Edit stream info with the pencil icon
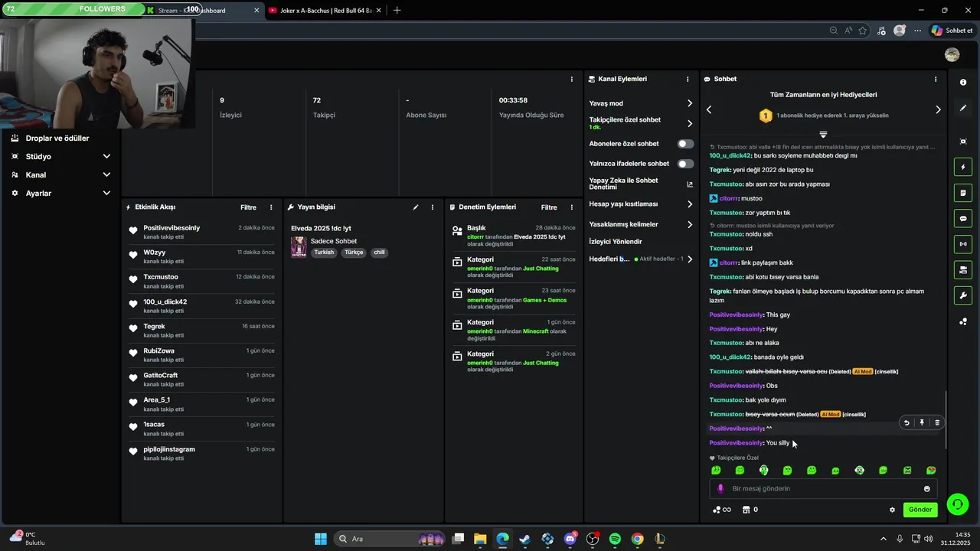 click(416, 207)
